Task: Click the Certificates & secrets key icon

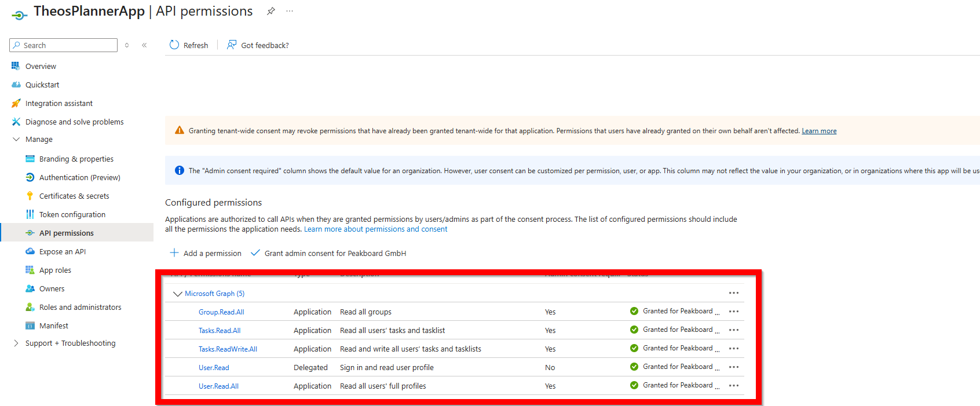Action: click(x=30, y=196)
